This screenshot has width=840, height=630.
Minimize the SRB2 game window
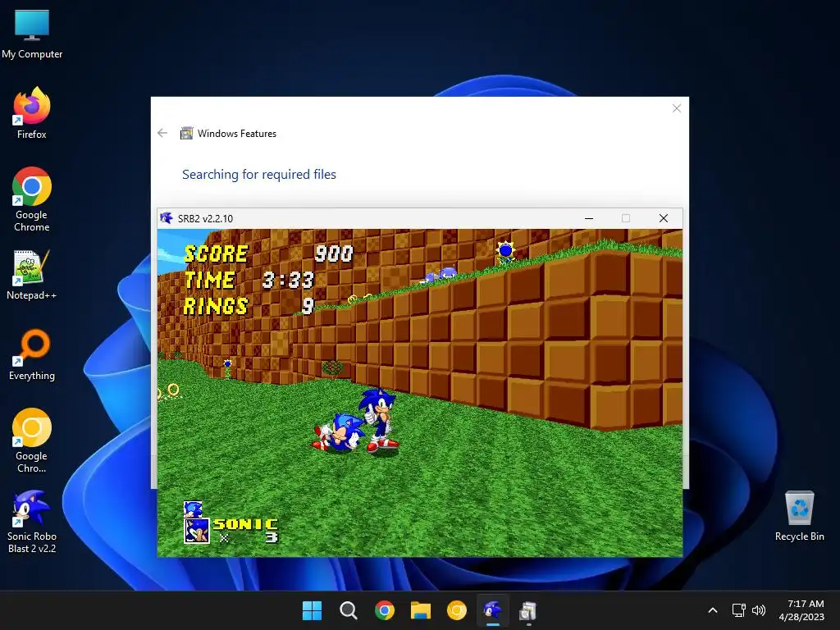coord(589,218)
